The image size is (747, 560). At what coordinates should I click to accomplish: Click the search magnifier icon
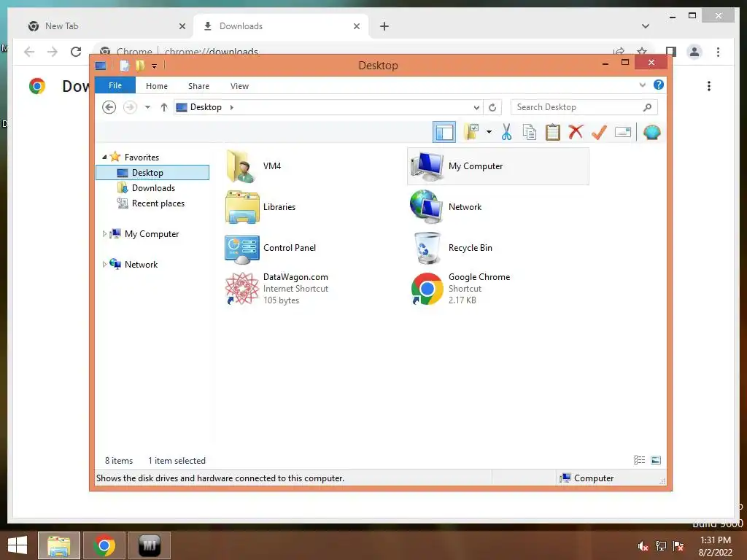pos(647,107)
